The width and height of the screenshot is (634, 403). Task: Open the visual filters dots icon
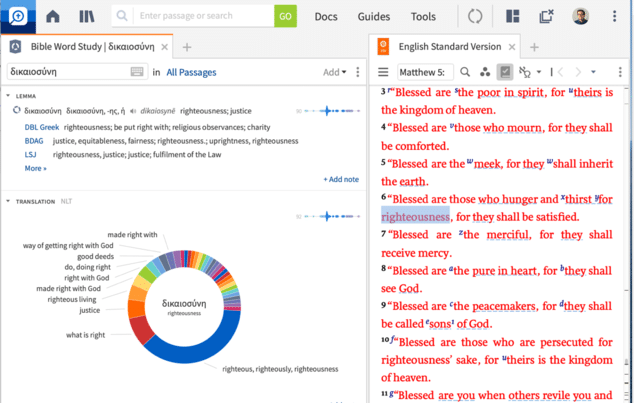[485, 72]
